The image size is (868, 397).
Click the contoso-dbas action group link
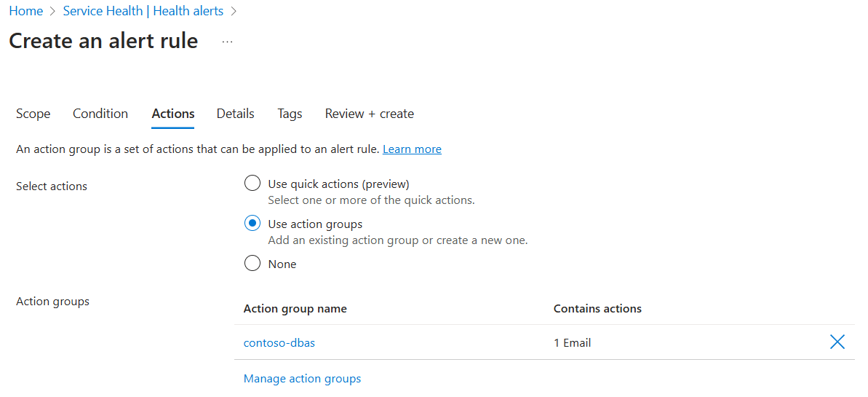pyautogui.click(x=279, y=342)
